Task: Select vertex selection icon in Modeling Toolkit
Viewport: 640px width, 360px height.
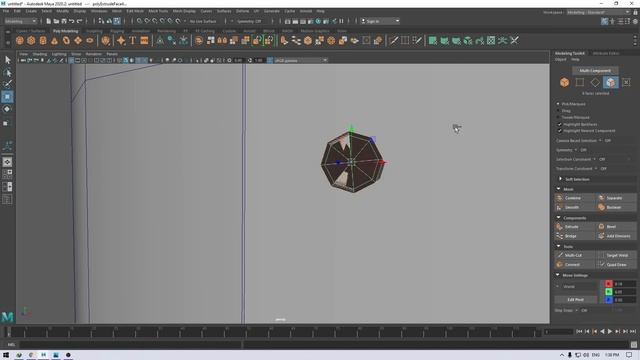Action: pos(580,82)
